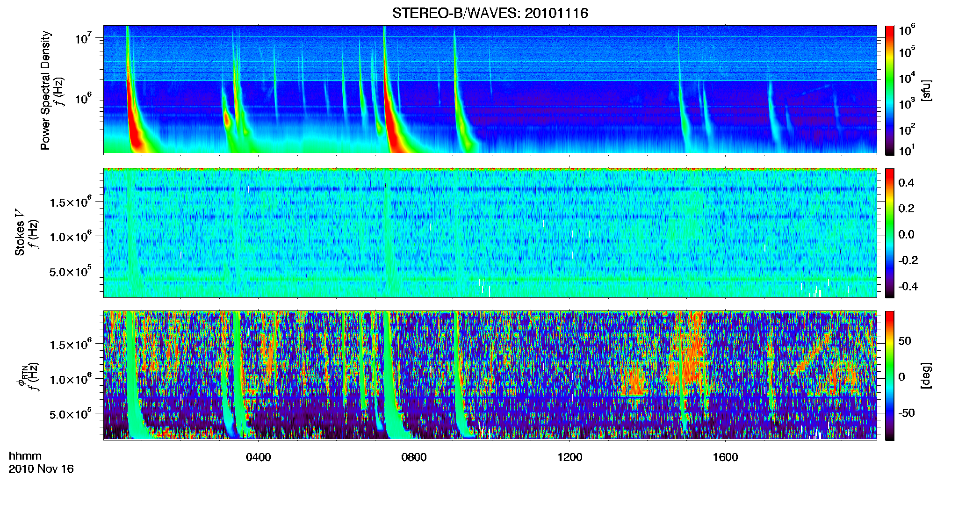Click the [sfu] colorbar unit label
The image size is (980, 505).
point(926,90)
